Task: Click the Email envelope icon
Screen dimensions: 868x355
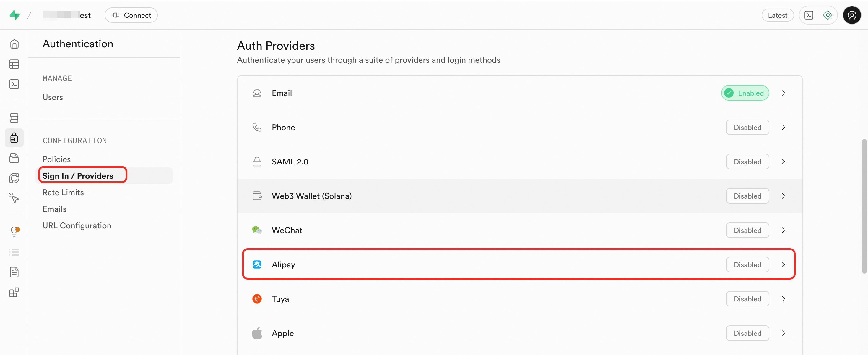Action: coord(257,93)
